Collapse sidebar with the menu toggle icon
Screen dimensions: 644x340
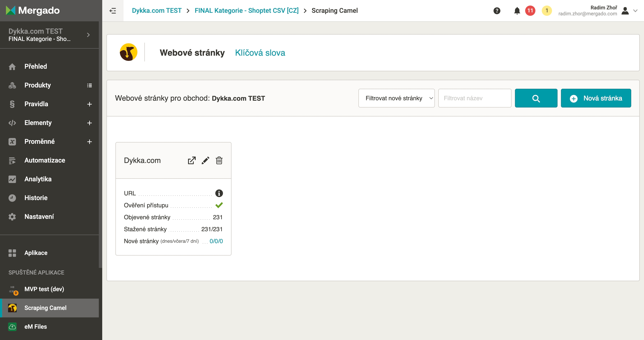113,11
